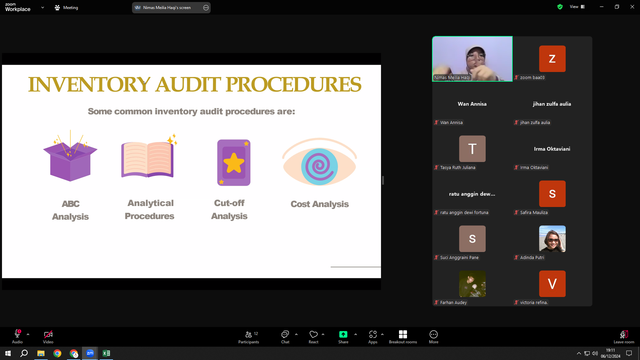The height and width of the screenshot is (360, 640).
Task: Expand the React options arrow
Action: (x=323, y=334)
